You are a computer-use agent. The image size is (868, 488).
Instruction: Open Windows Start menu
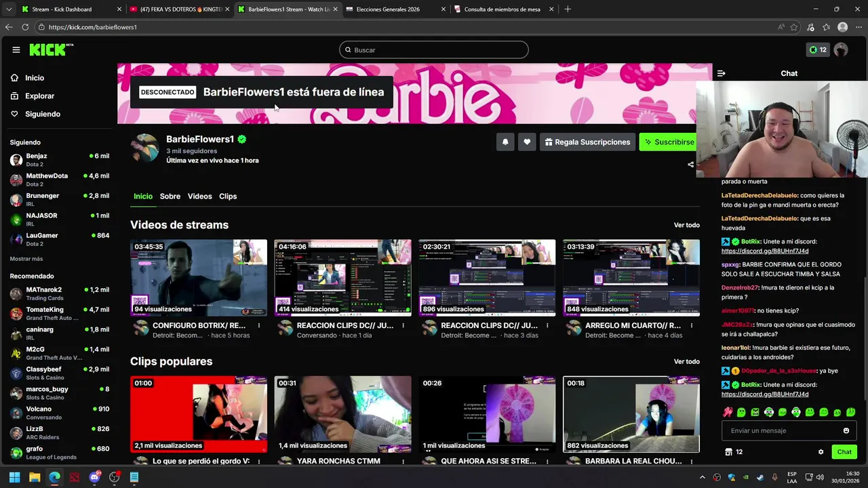coord(14,477)
